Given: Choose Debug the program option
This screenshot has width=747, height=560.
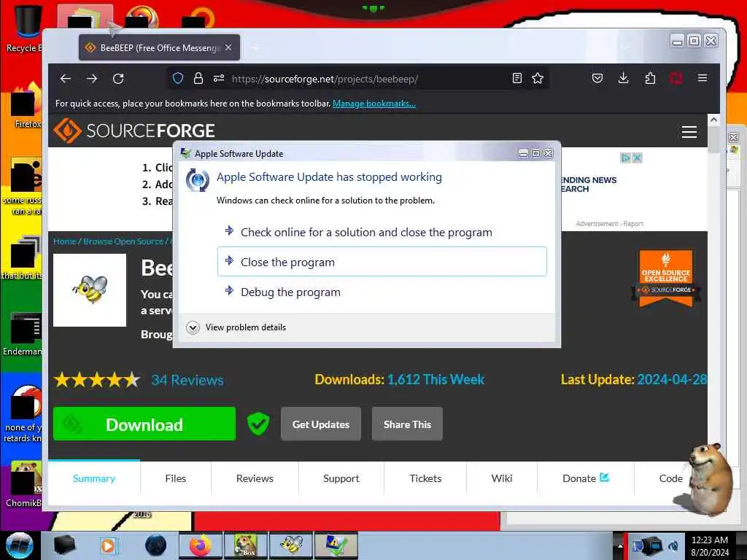Looking at the screenshot, I should (x=382, y=292).
